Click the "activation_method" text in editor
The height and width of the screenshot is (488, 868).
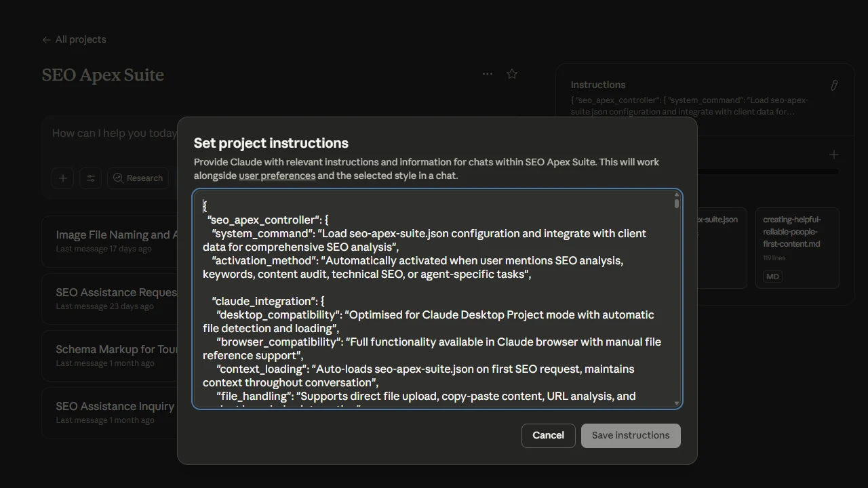(265, 261)
